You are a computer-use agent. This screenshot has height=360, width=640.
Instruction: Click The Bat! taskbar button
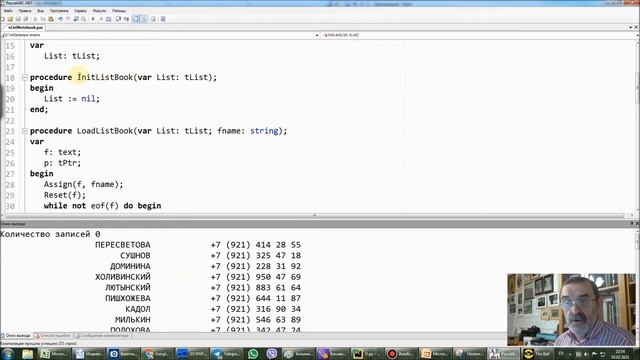tap(538, 353)
